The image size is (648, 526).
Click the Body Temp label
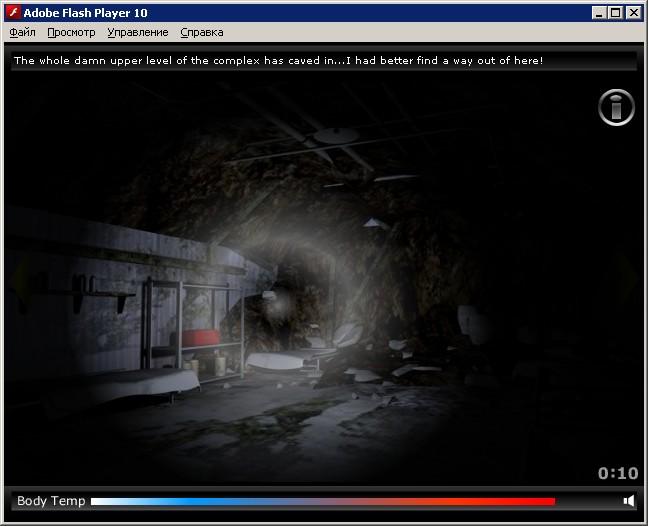51,501
